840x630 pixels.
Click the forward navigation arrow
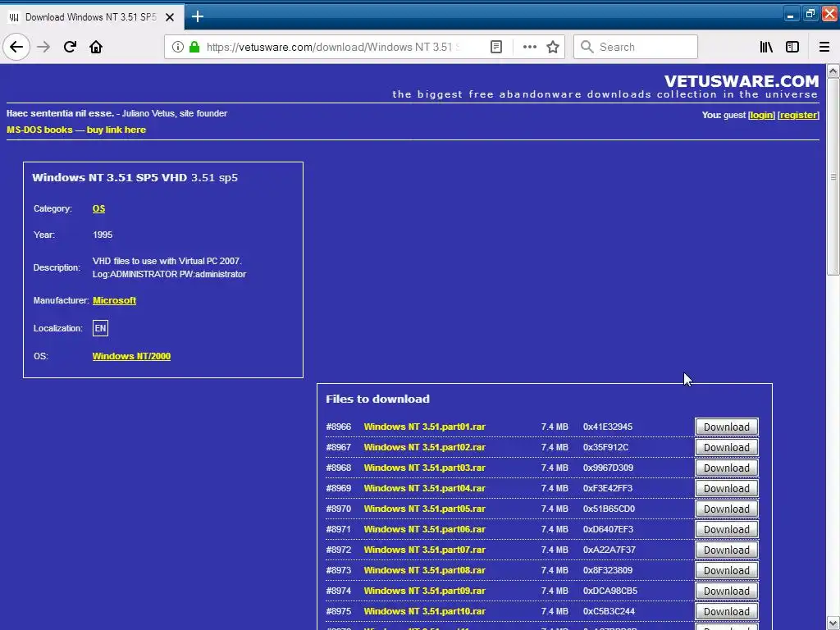pyautogui.click(x=43, y=47)
